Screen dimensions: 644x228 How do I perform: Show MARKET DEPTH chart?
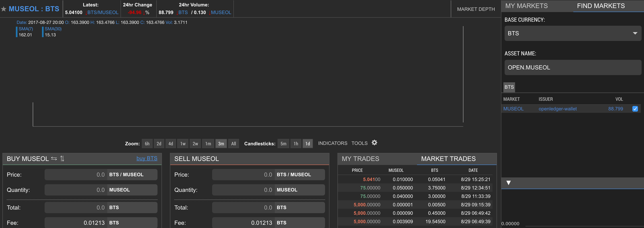[x=476, y=9]
